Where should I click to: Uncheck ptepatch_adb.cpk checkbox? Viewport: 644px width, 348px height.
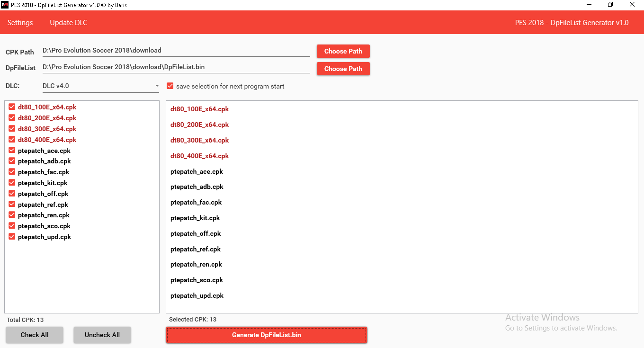(12, 161)
